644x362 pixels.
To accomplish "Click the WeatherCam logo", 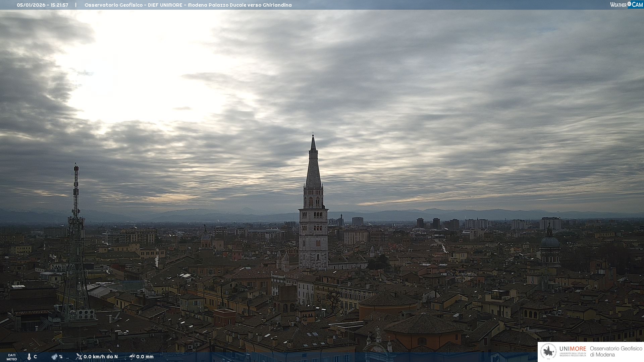I will coord(626,4).
